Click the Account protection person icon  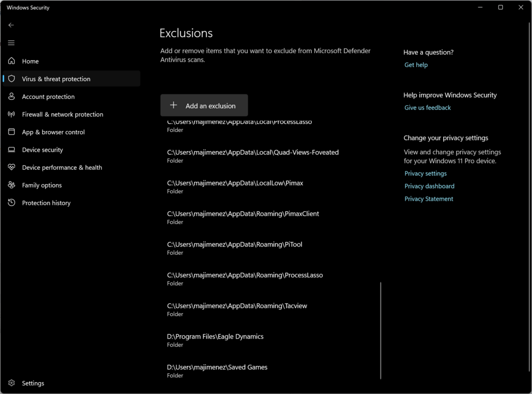[12, 96]
